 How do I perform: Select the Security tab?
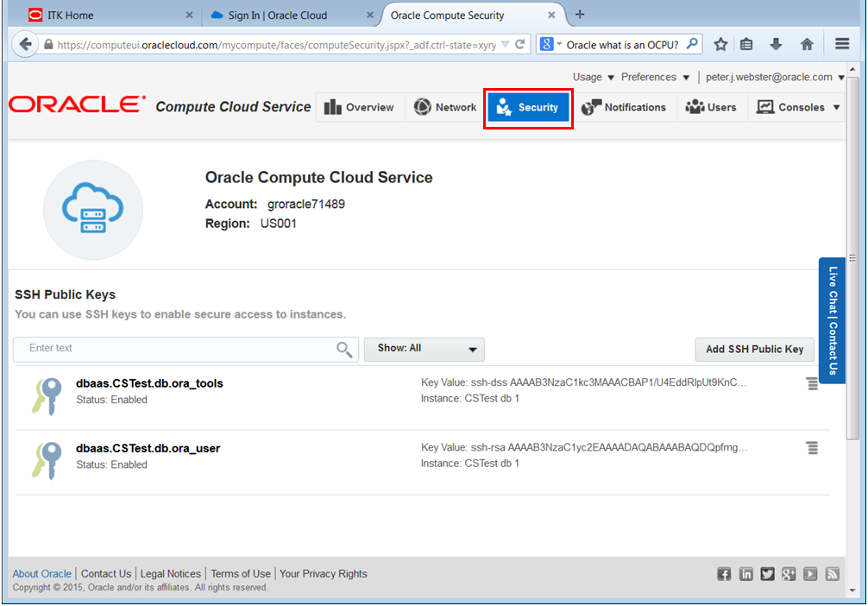(528, 107)
